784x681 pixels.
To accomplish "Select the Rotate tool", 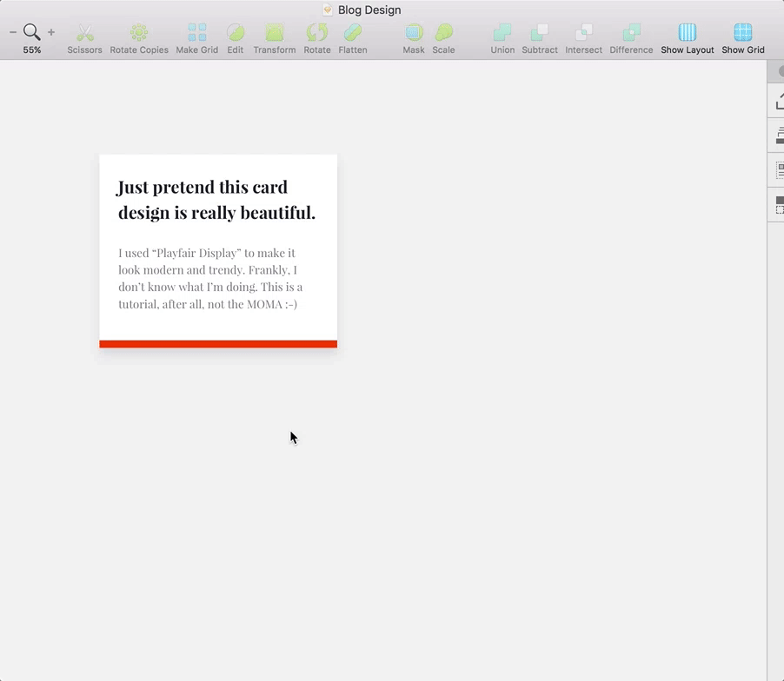I will [x=317, y=38].
